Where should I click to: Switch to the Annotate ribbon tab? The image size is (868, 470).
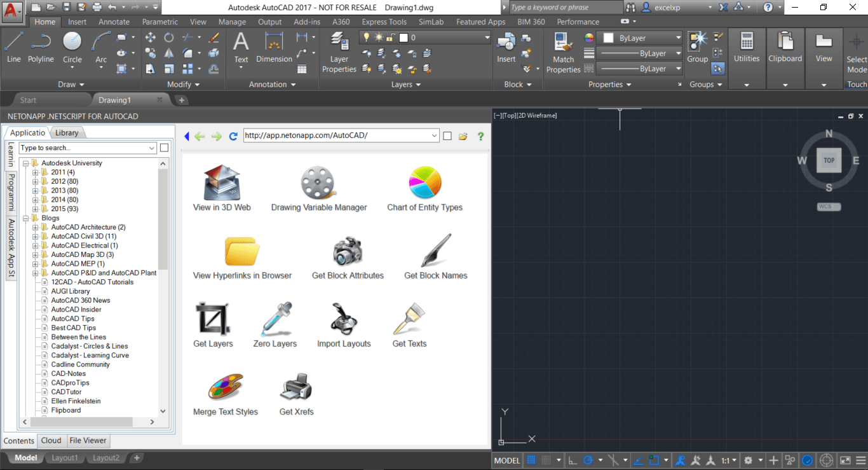tap(114, 22)
